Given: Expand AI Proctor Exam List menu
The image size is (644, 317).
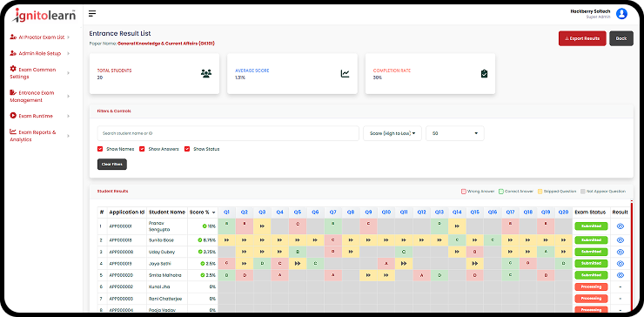Looking at the screenshot, I should (40, 37).
